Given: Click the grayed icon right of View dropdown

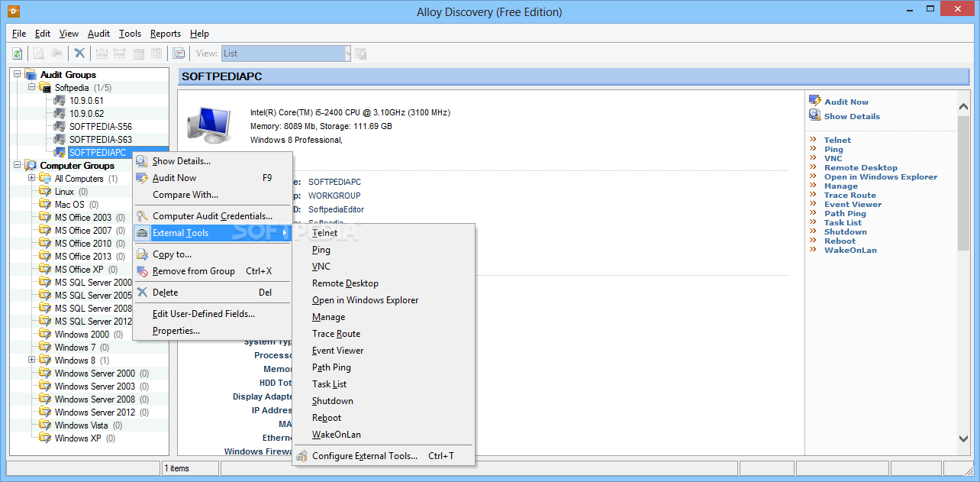Looking at the screenshot, I should [x=361, y=53].
